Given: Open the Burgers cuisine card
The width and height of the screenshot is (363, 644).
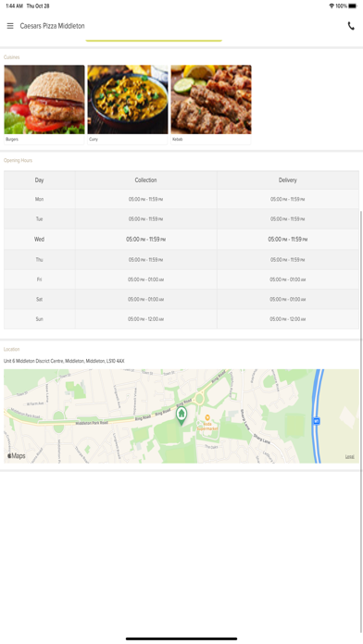Looking at the screenshot, I should pyautogui.click(x=44, y=105).
